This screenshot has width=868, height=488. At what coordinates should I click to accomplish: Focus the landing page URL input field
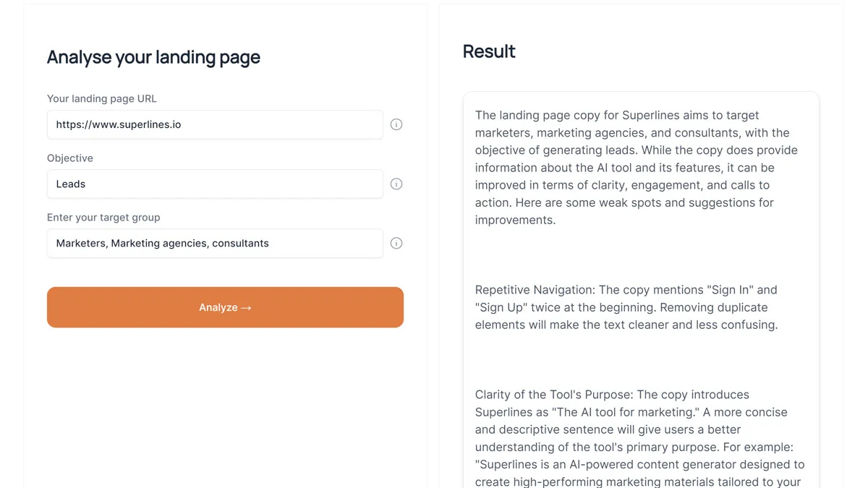point(215,124)
